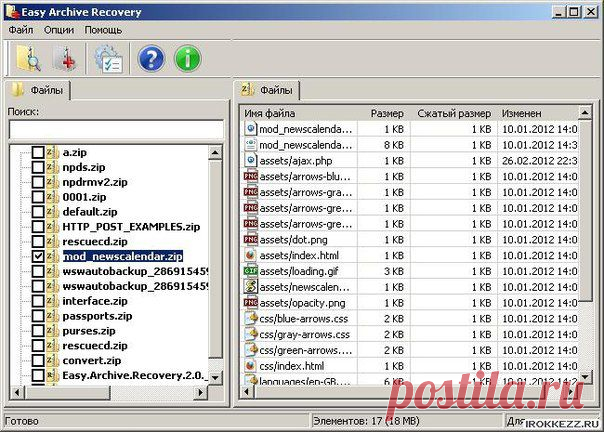Click the green info icon
This screenshot has width=604, height=432.
188,59
